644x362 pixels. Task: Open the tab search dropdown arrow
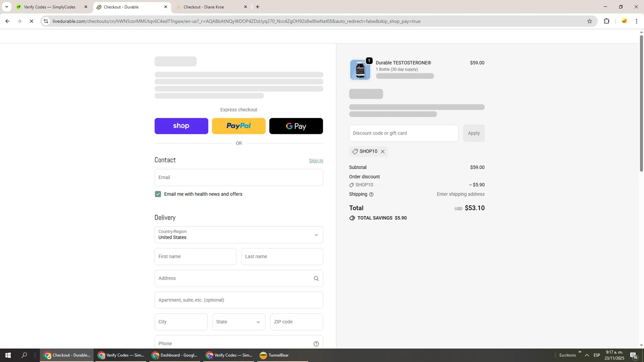tap(6, 7)
